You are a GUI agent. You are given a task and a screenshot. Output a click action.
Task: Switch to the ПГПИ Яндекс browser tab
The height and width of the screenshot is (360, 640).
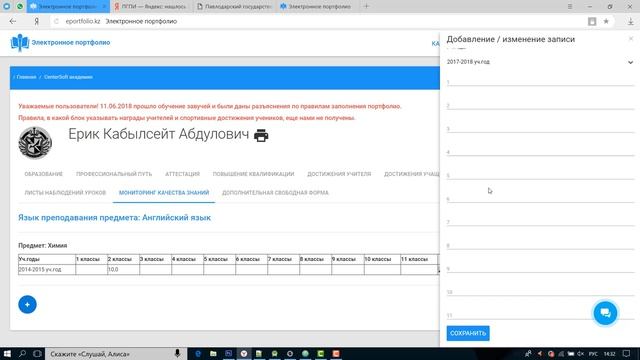pyautogui.click(x=151, y=7)
